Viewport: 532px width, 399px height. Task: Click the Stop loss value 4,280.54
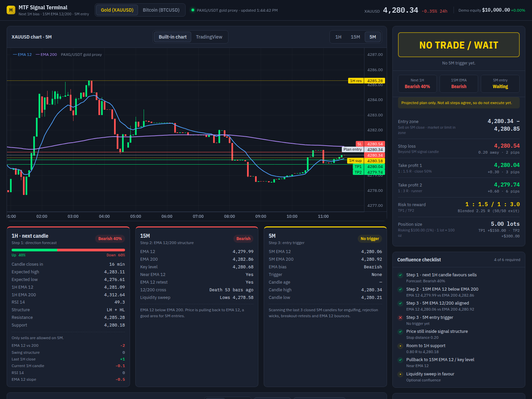tap(507, 146)
